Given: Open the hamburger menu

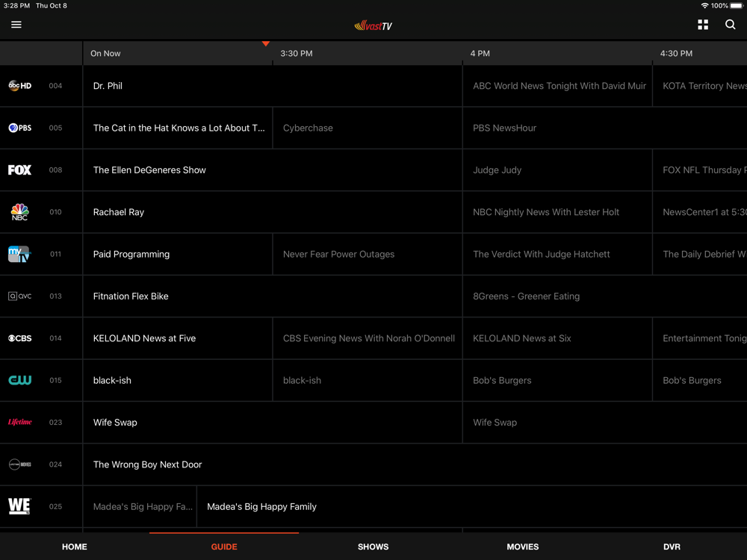Looking at the screenshot, I should [x=16, y=25].
